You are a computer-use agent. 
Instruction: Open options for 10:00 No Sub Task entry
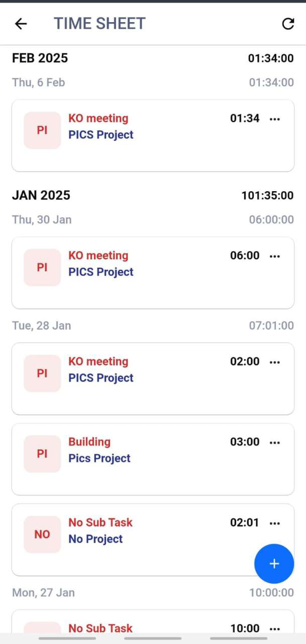[275, 628]
